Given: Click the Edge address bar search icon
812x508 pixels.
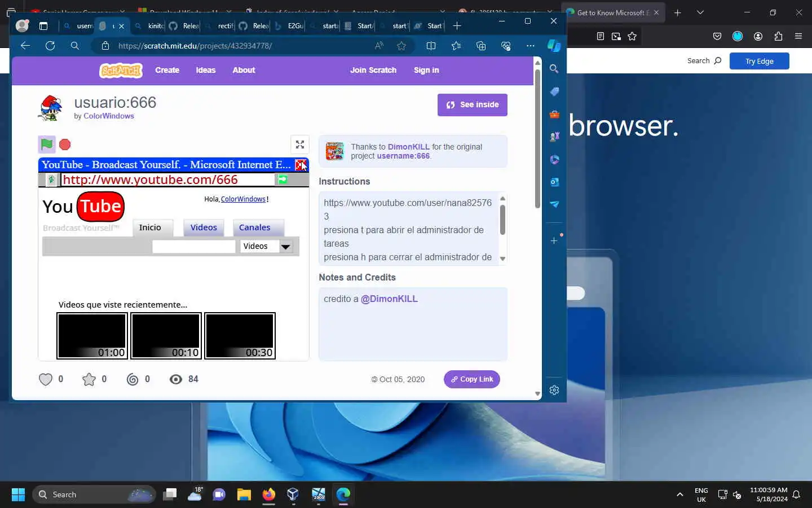Looking at the screenshot, I should 75,46.
